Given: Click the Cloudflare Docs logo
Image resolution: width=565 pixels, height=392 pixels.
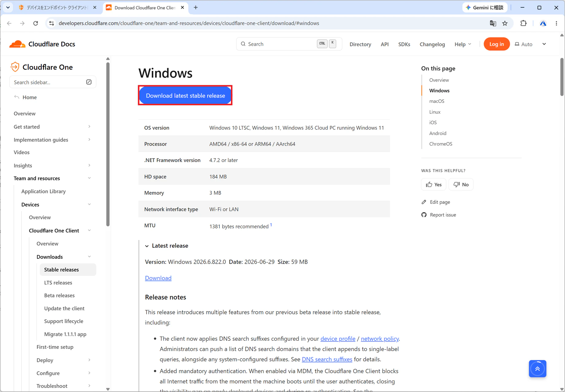Looking at the screenshot, I should tap(42, 44).
